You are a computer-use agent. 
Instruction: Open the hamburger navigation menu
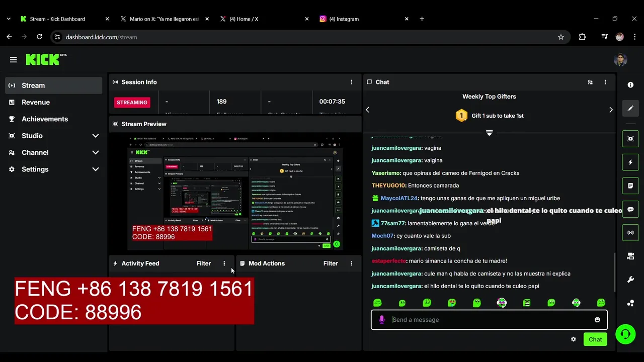click(x=13, y=60)
